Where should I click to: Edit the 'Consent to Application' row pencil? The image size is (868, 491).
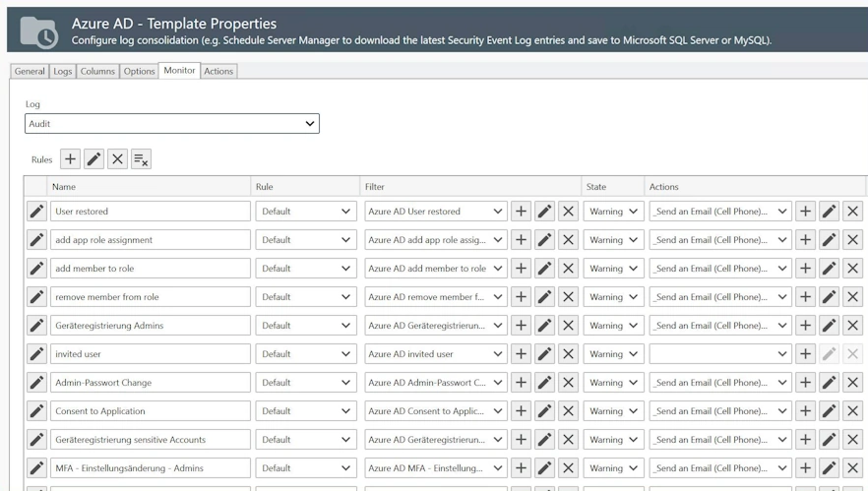coord(36,410)
